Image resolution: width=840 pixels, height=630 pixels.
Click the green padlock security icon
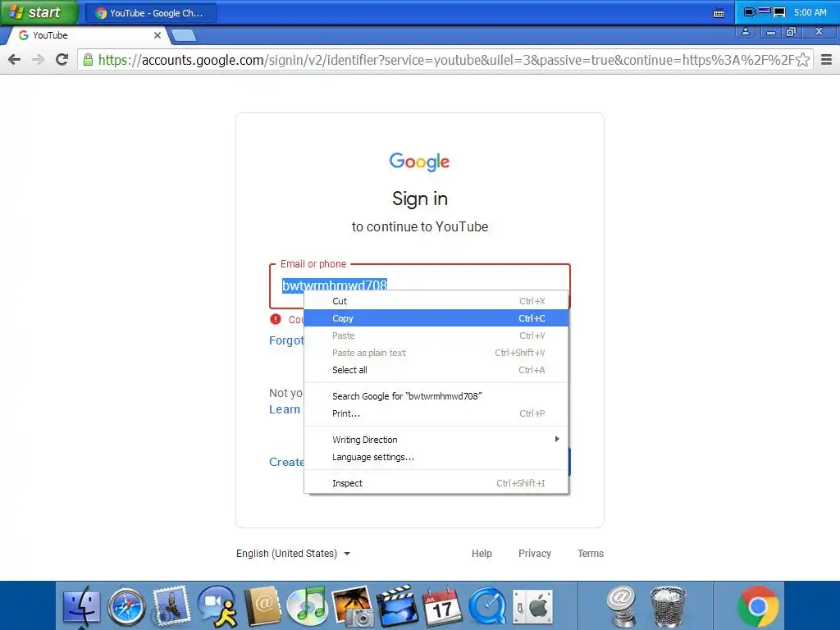point(89,59)
